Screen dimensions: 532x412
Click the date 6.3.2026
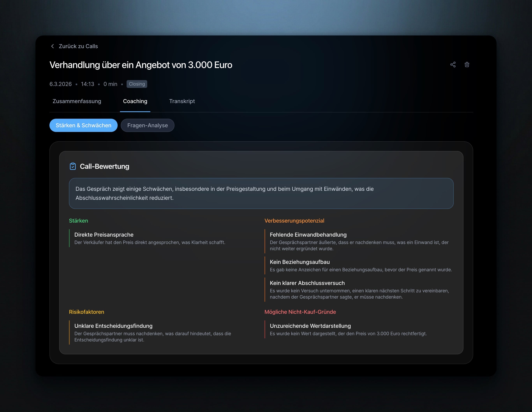click(61, 84)
